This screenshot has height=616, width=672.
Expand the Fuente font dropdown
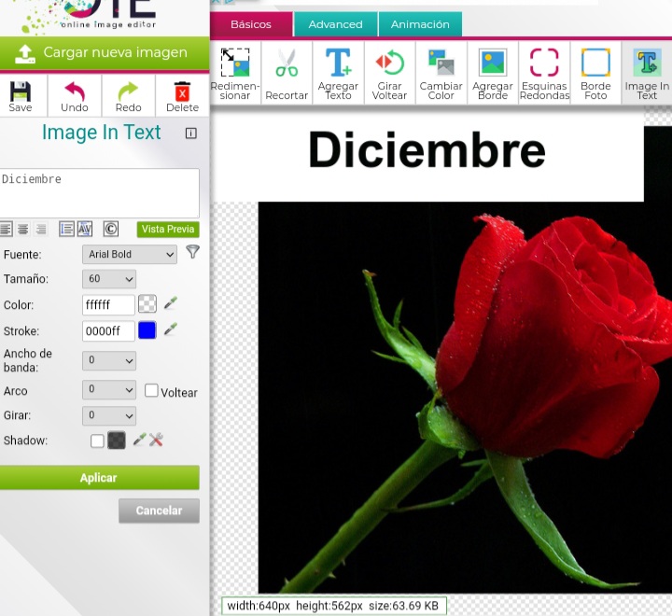click(129, 254)
